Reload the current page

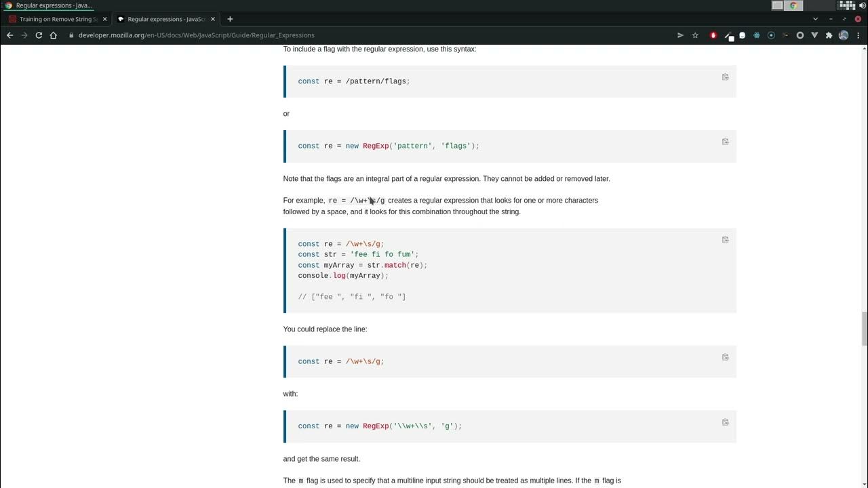click(x=39, y=35)
